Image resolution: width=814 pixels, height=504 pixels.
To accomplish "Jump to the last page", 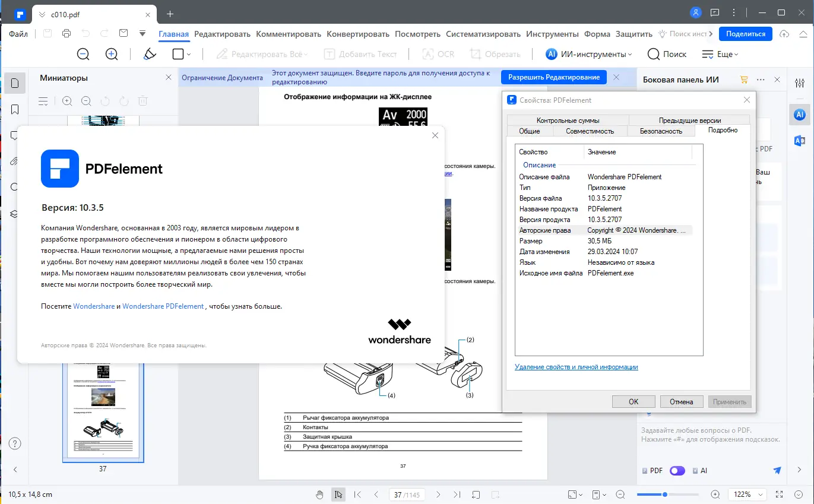I will 457,494.
